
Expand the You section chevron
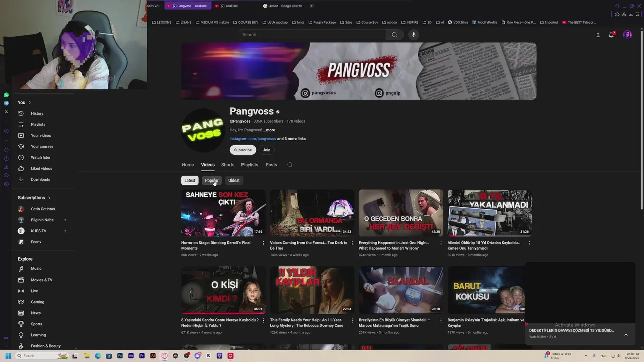click(29, 102)
